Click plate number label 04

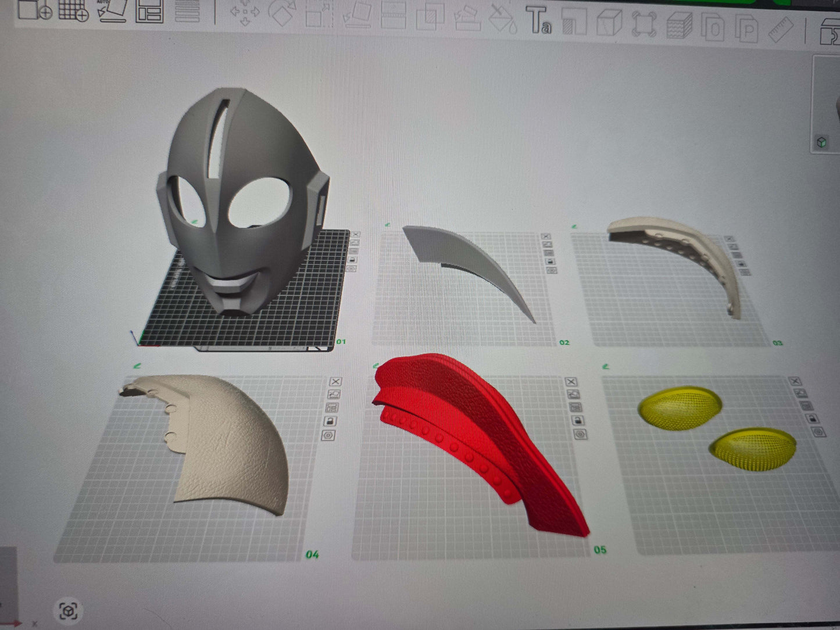(312, 554)
